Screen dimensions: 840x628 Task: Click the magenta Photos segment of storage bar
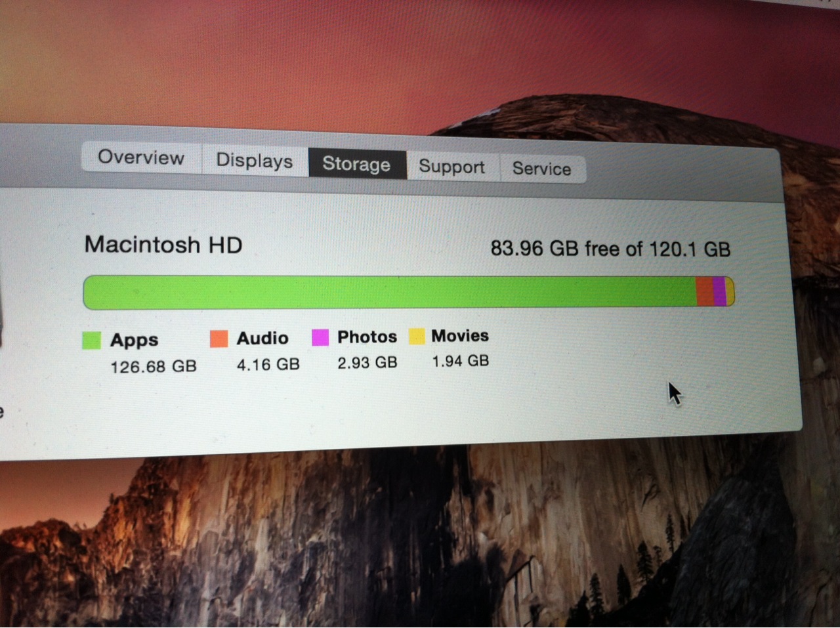pos(719,291)
